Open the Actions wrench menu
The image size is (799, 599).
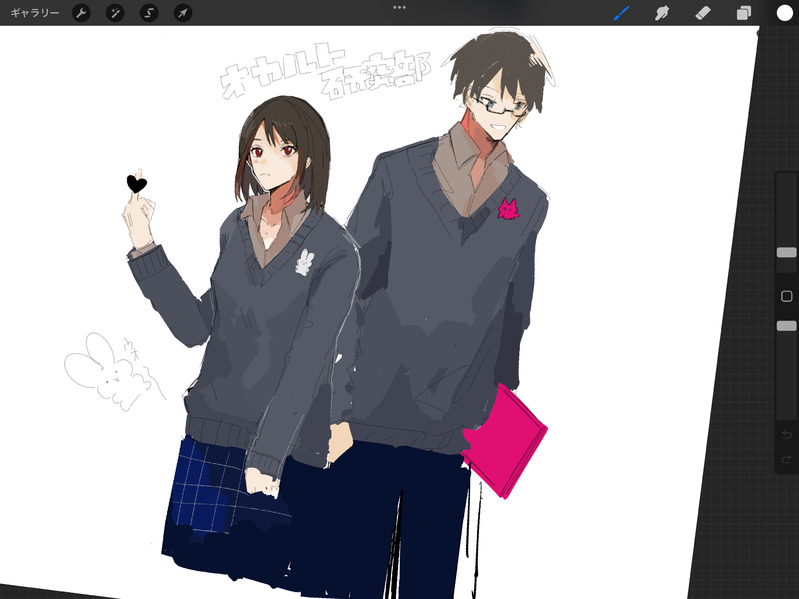click(x=82, y=13)
